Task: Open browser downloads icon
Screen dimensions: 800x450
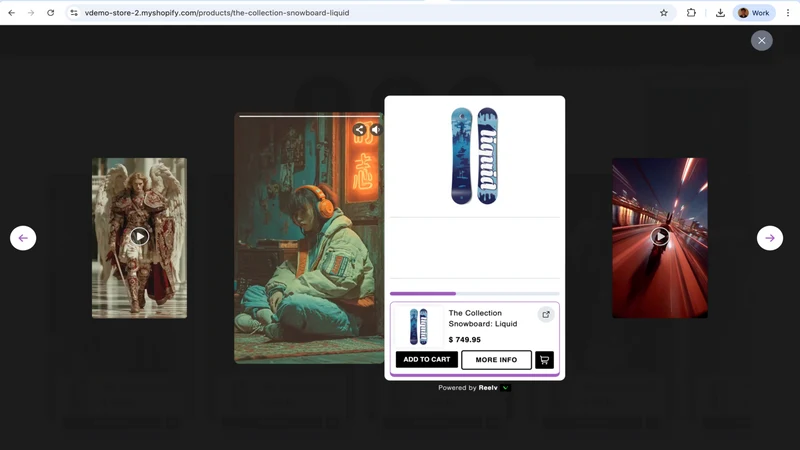Action: pyautogui.click(x=720, y=13)
